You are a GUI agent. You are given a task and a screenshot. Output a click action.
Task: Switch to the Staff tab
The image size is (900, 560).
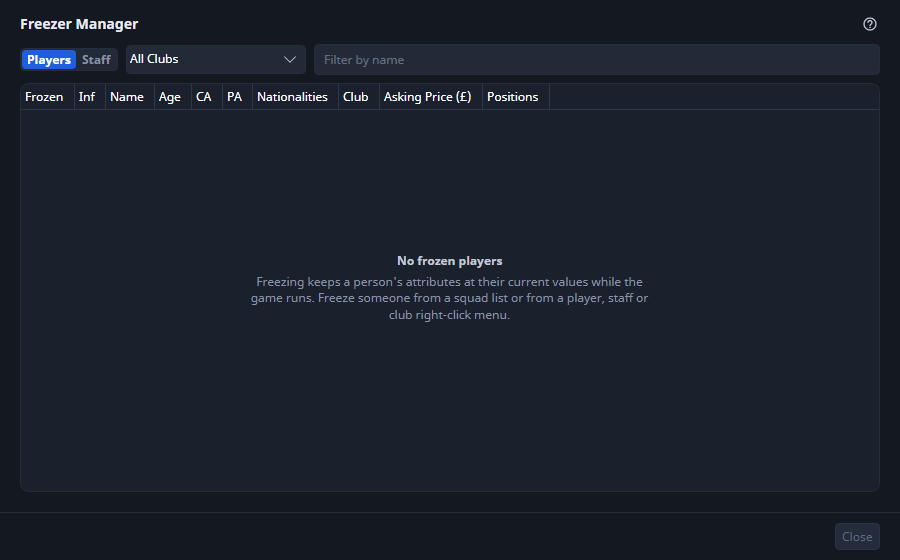pos(96,60)
